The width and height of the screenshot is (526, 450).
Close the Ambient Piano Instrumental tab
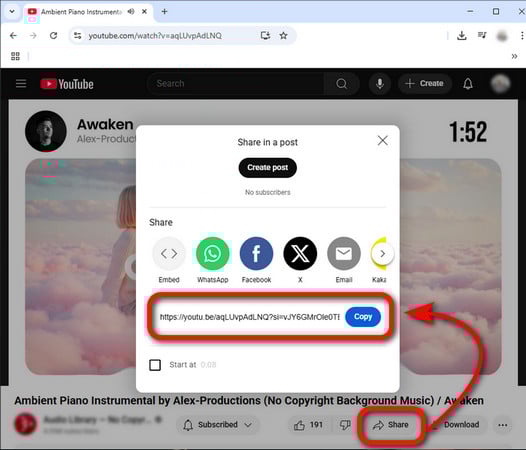[144, 11]
